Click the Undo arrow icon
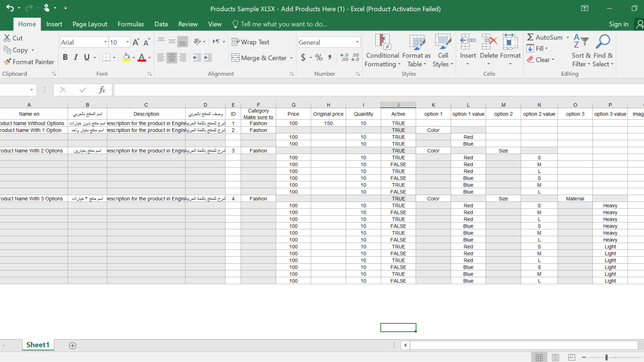 [x=10, y=8]
